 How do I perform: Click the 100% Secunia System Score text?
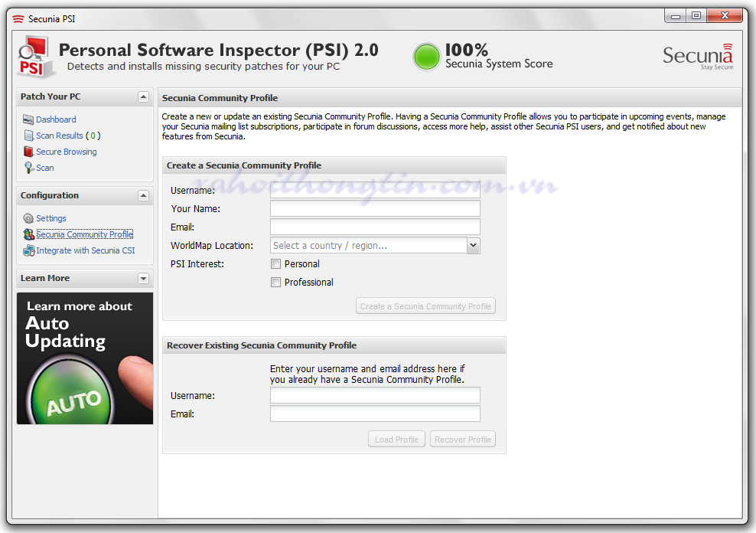tap(499, 57)
